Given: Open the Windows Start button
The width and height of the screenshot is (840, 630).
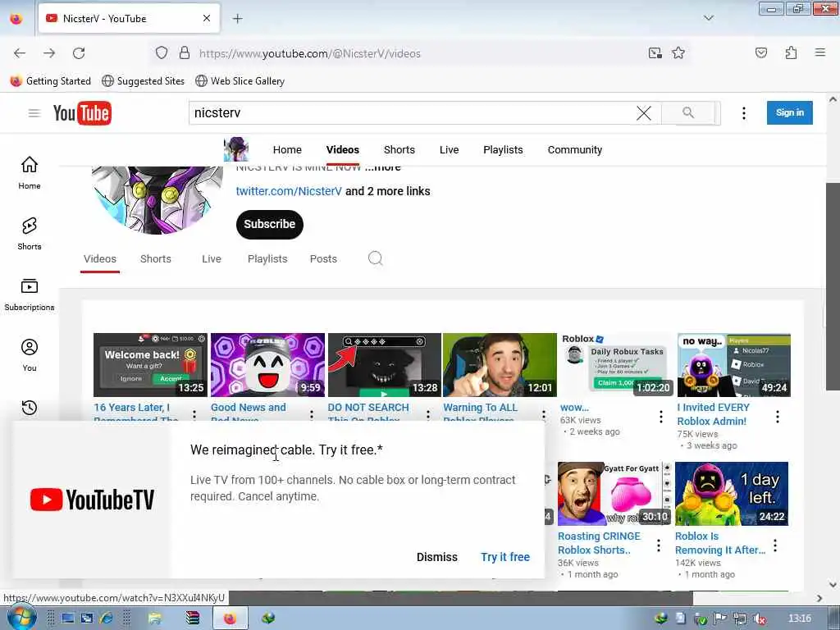Looking at the screenshot, I should tap(21, 618).
